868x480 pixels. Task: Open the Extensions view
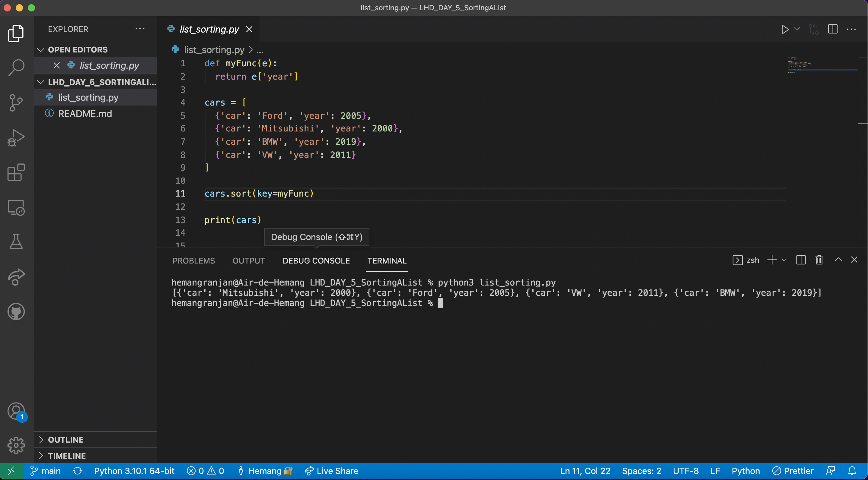pos(16,173)
